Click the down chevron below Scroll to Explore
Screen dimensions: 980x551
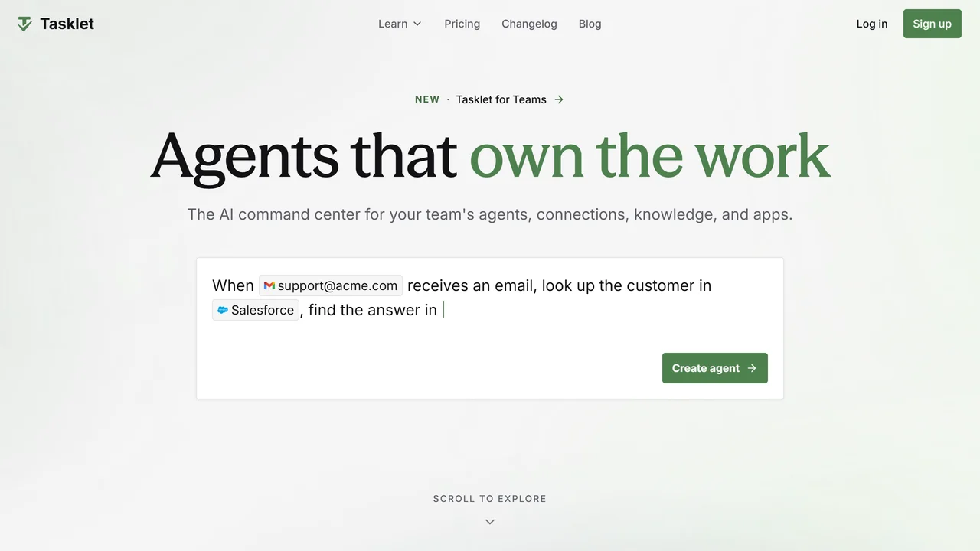pos(490,522)
